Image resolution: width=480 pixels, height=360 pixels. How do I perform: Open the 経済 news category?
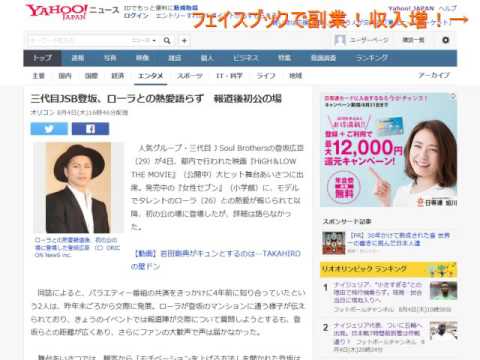click(x=118, y=76)
